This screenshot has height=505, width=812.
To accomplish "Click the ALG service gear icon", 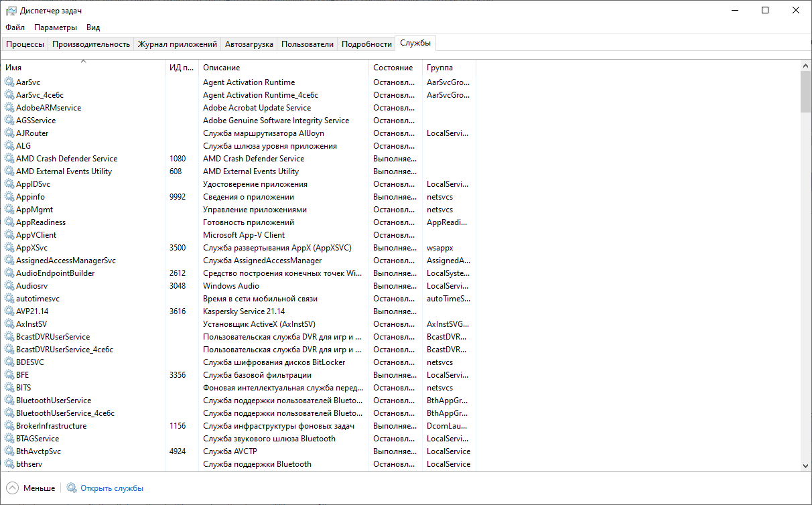I will click(x=9, y=146).
